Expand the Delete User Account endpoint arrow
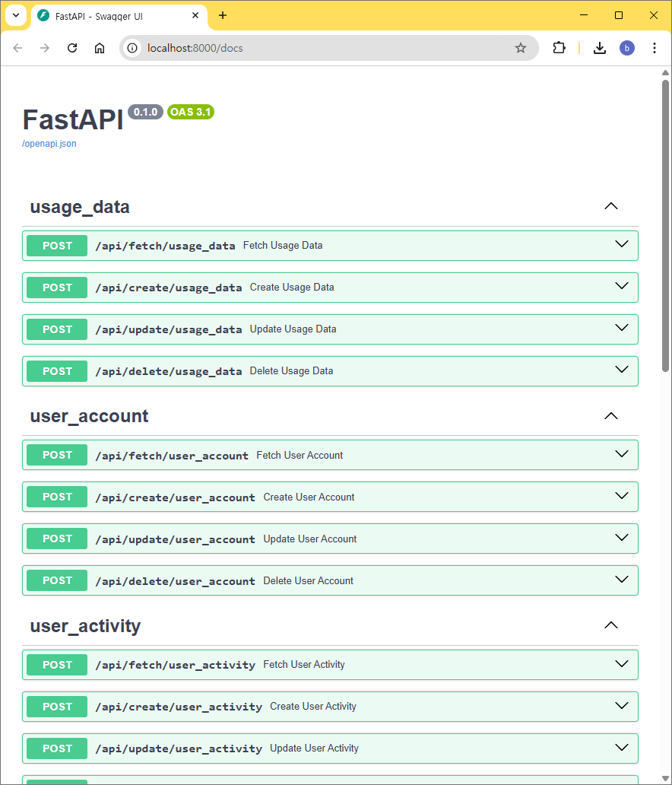The image size is (672, 785). (x=622, y=580)
